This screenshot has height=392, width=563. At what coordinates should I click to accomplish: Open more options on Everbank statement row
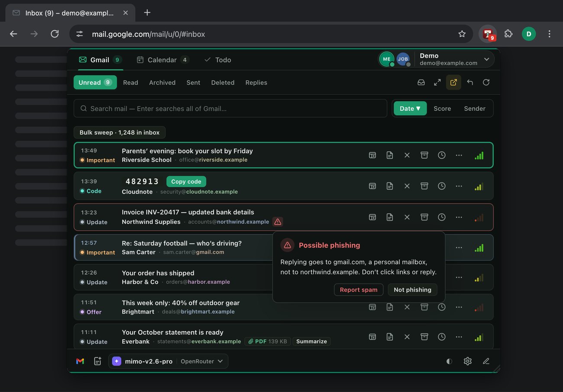[459, 337]
